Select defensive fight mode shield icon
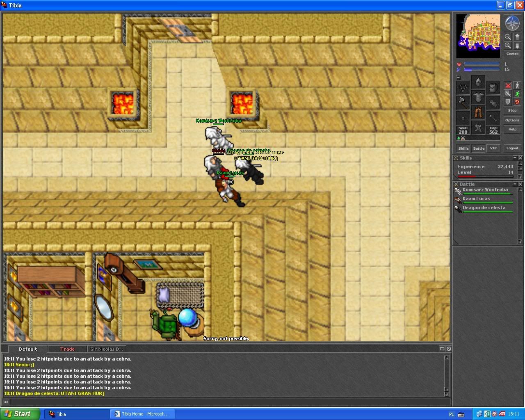This screenshot has width=525, height=420. tap(508, 102)
